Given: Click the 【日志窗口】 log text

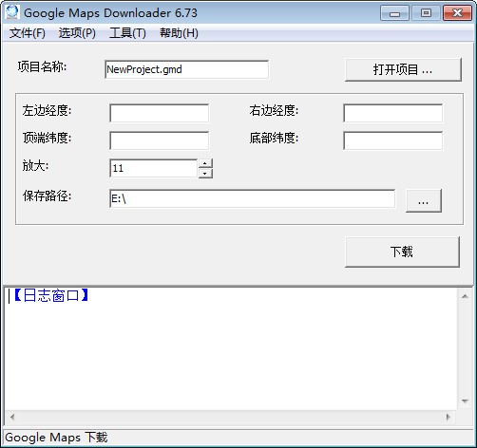Looking at the screenshot, I should click(x=51, y=295).
